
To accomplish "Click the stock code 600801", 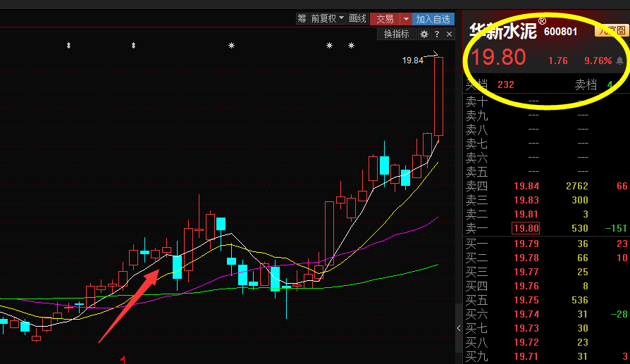I will (x=561, y=31).
